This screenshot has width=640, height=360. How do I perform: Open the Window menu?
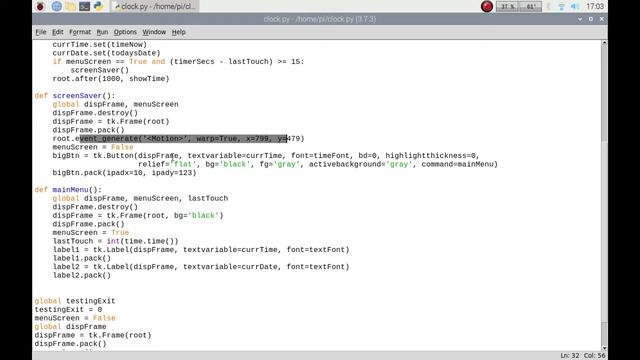pyautogui.click(x=154, y=32)
